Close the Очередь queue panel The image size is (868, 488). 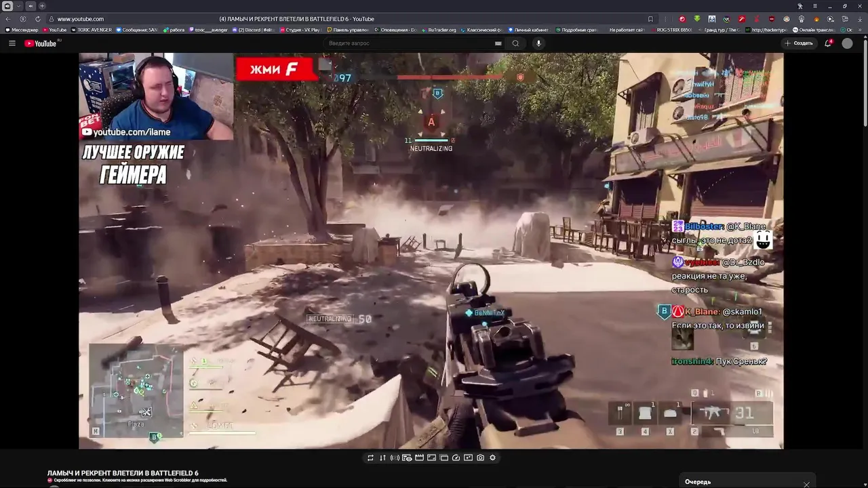click(x=806, y=484)
